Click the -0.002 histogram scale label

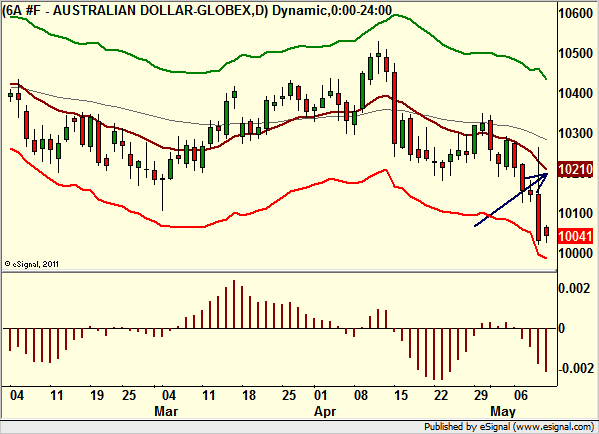[x=576, y=368]
